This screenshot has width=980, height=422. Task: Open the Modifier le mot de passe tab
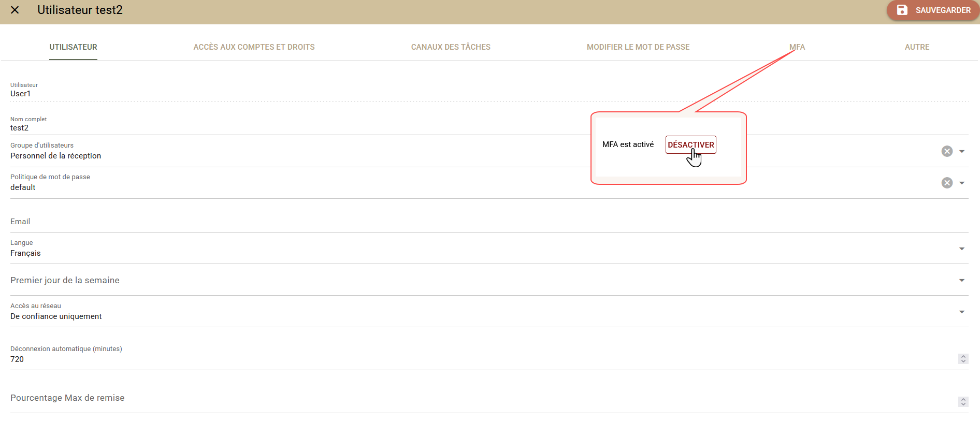tap(638, 47)
